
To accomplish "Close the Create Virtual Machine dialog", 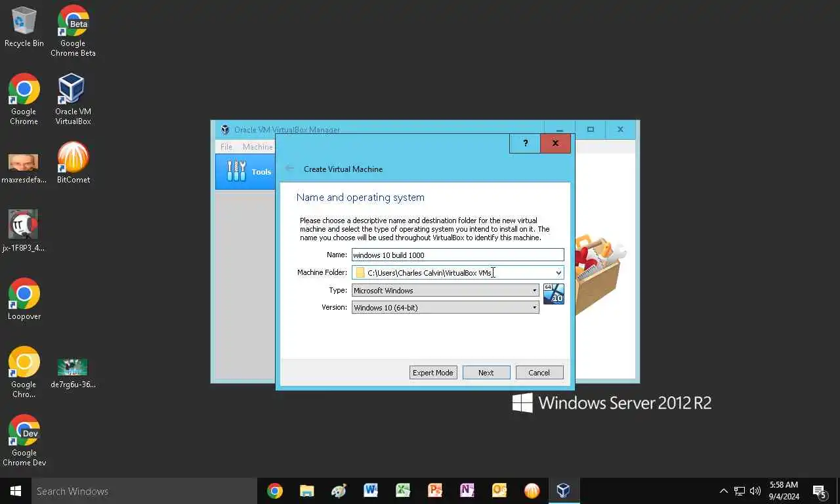I will (555, 143).
